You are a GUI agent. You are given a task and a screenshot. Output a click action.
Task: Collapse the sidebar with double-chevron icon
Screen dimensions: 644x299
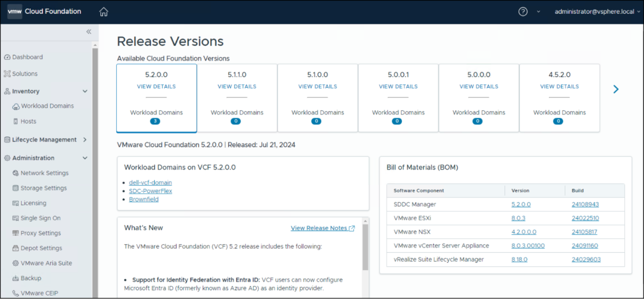pyautogui.click(x=89, y=32)
